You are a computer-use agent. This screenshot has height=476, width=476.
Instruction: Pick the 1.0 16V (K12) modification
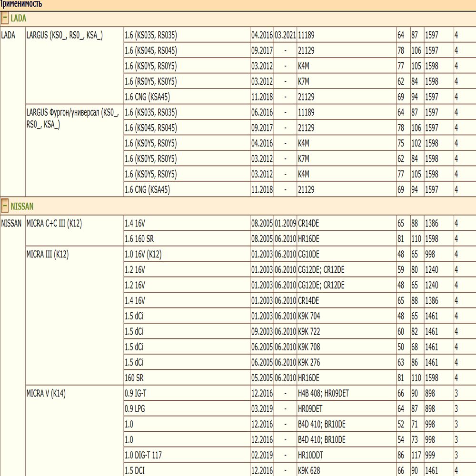pos(143,255)
